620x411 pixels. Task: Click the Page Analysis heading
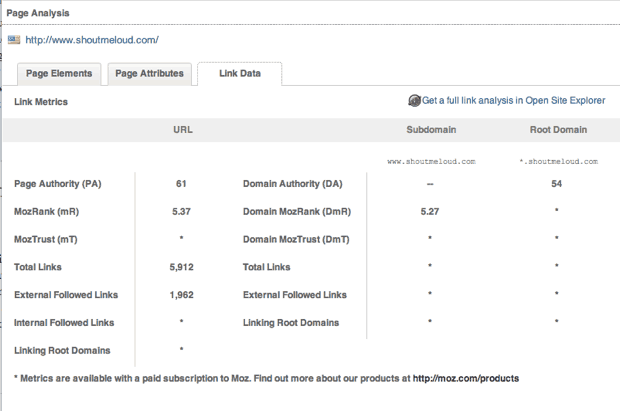click(x=38, y=13)
